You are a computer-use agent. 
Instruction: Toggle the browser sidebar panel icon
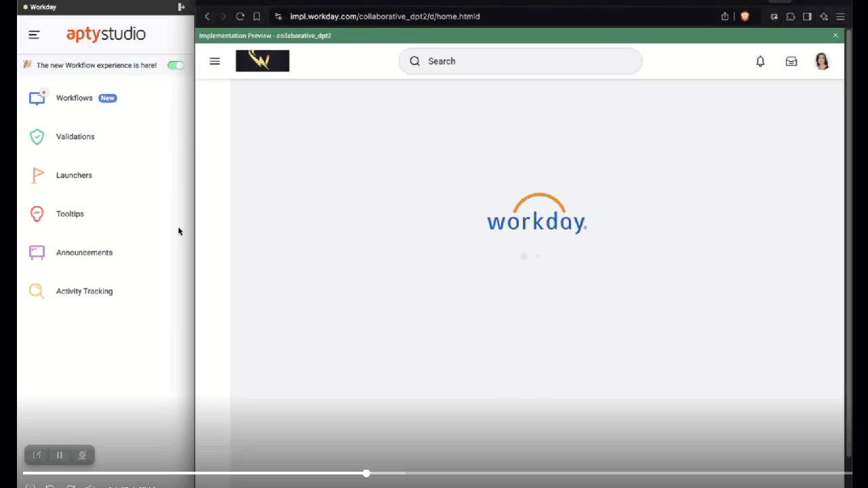[x=807, y=16]
